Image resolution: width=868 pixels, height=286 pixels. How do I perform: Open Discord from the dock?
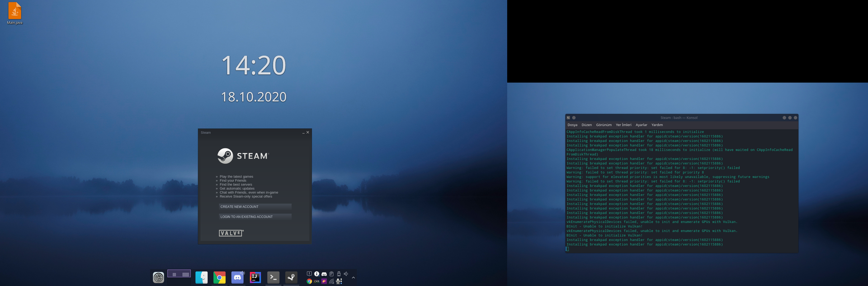(x=237, y=277)
